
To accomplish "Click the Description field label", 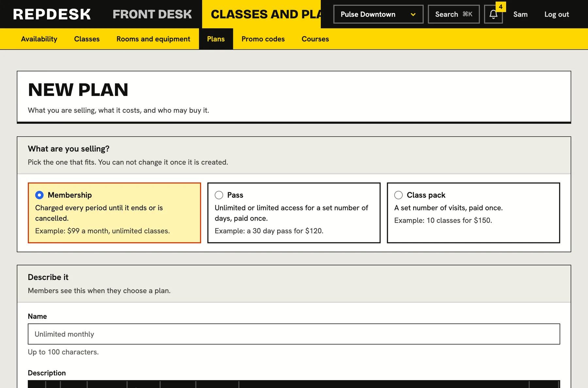I will pyautogui.click(x=47, y=373).
